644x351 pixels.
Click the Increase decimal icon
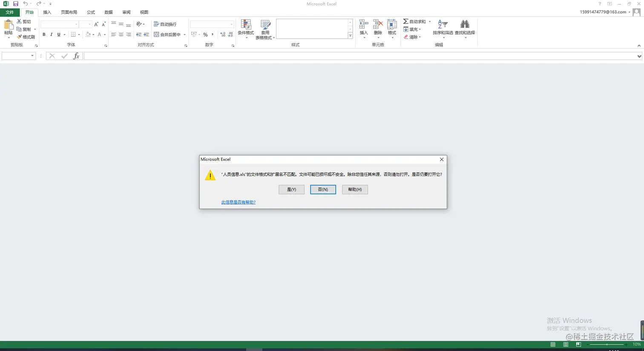[x=223, y=34]
